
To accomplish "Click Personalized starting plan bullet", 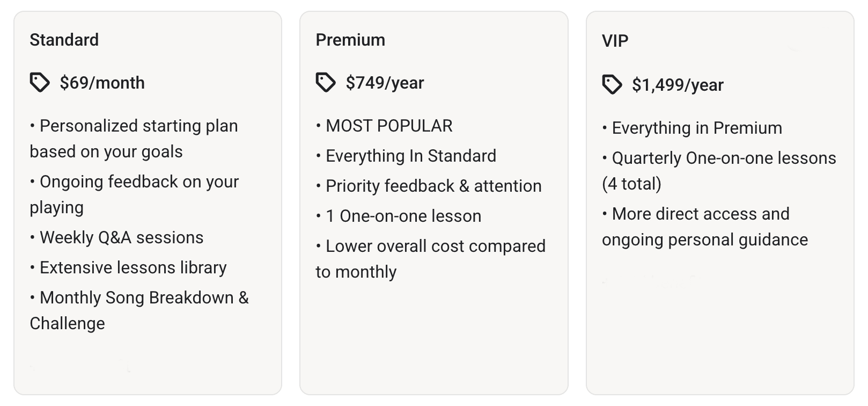I will (138, 126).
